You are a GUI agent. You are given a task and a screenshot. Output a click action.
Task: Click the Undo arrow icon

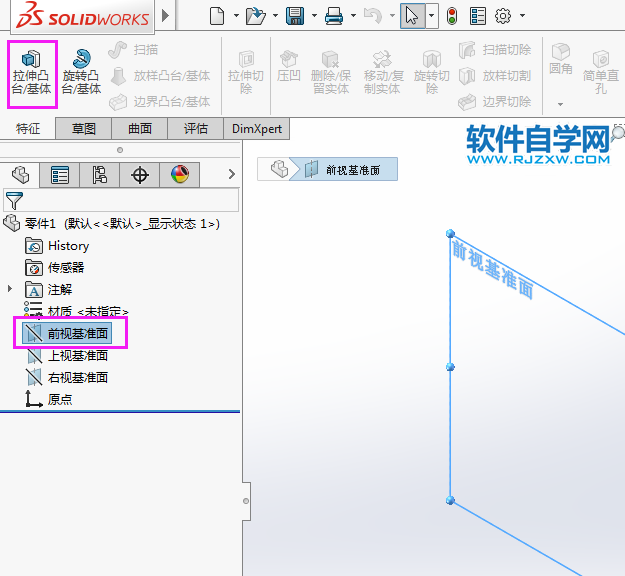(x=373, y=16)
